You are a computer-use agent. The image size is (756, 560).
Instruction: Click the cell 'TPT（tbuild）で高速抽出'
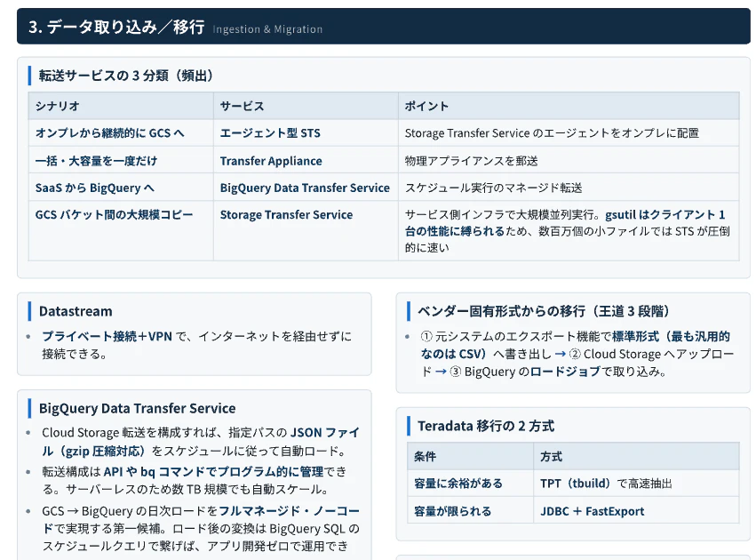coord(636,484)
